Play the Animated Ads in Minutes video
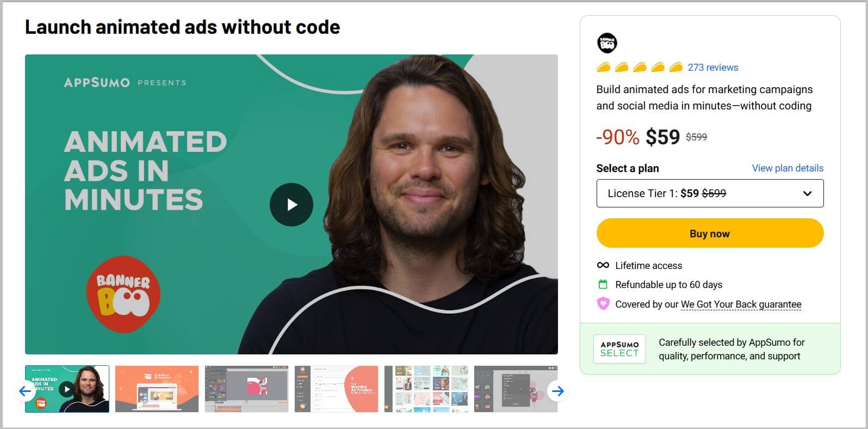This screenshot has height=429, width=868. point(292,204)
